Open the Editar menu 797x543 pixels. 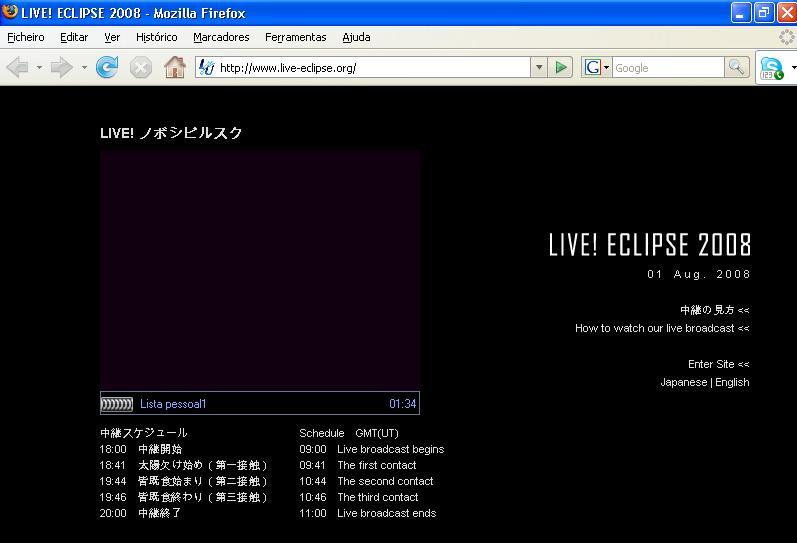coord(74,37)
